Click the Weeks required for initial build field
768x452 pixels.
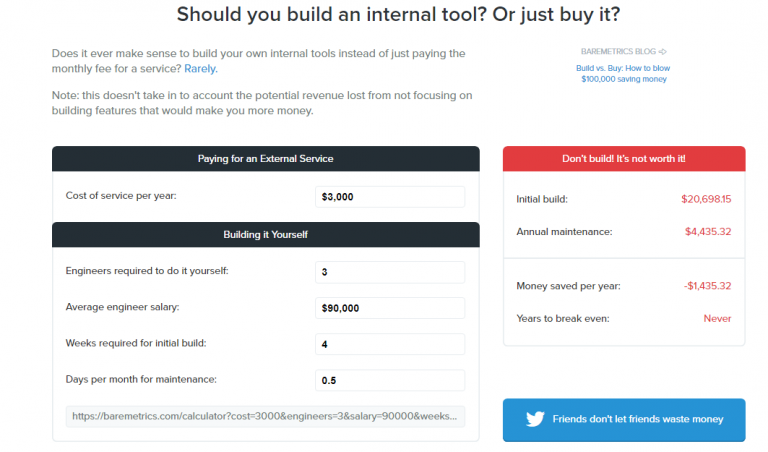[x=389, y=344]
